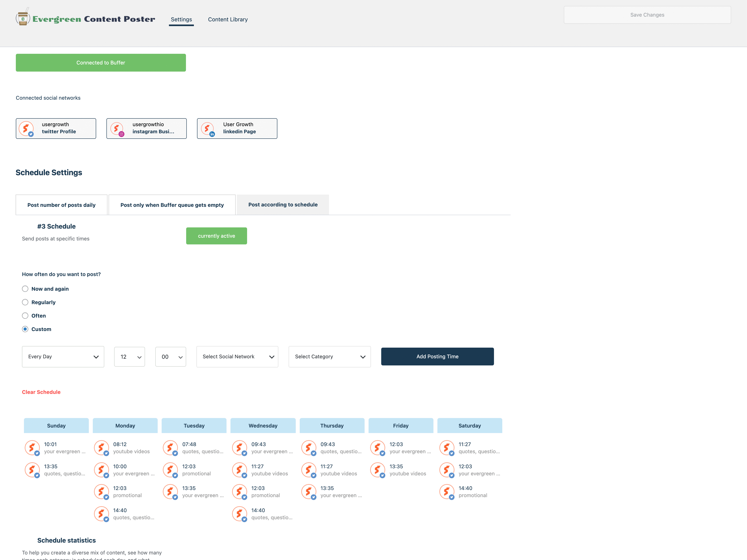Select the Now and again radio option

(x=25, y=289)
